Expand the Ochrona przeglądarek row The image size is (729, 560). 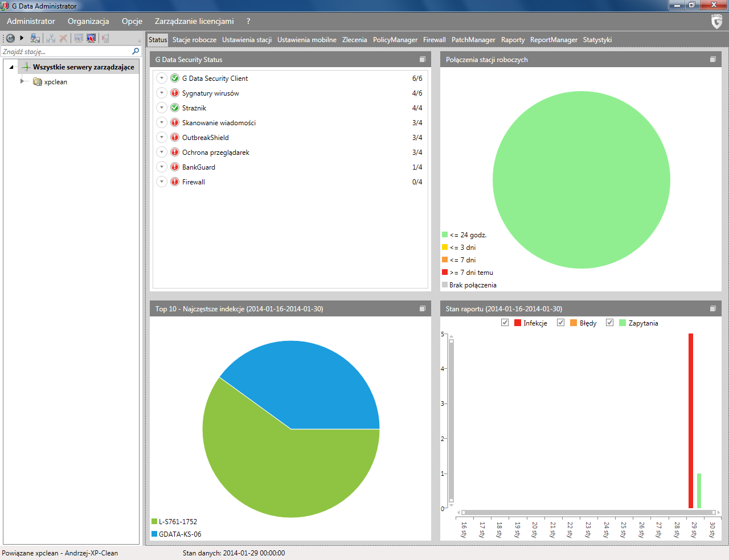coord(162,152)
